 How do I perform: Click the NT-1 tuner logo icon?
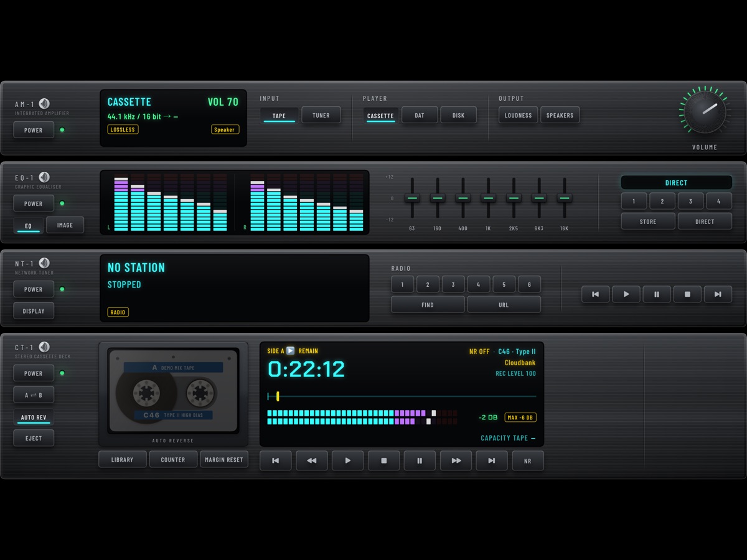click(x=44, y=263)
